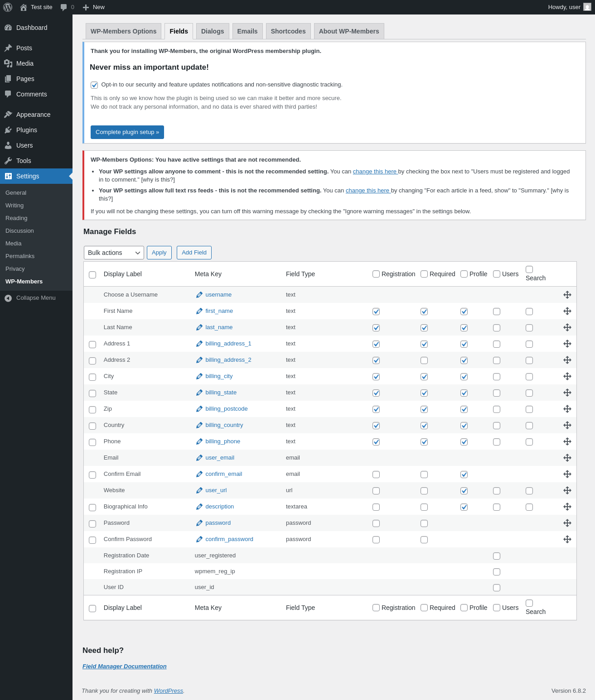Open the comments bubble in admin bar
This screenshot has width=595, height=700.
pos(64,7)
